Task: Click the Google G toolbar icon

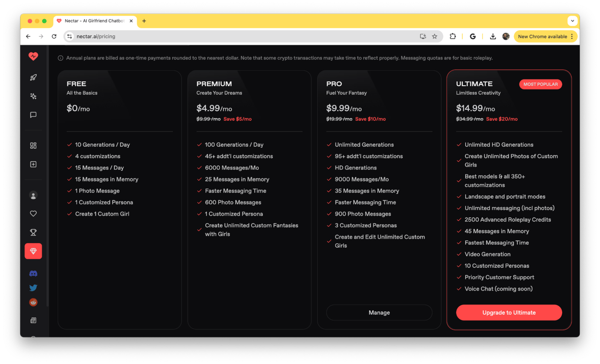Action: [x=473, y=36]
